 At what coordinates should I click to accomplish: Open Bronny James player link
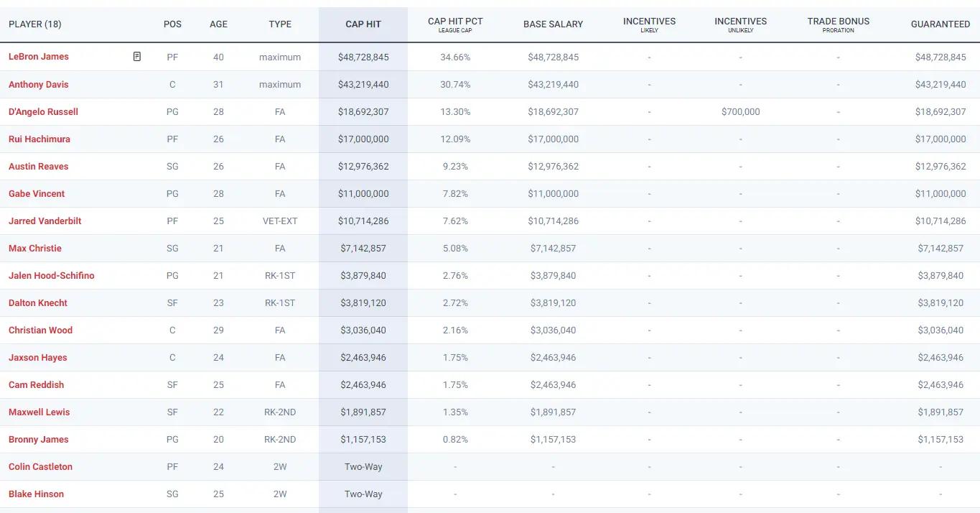[x=39, y=439]
